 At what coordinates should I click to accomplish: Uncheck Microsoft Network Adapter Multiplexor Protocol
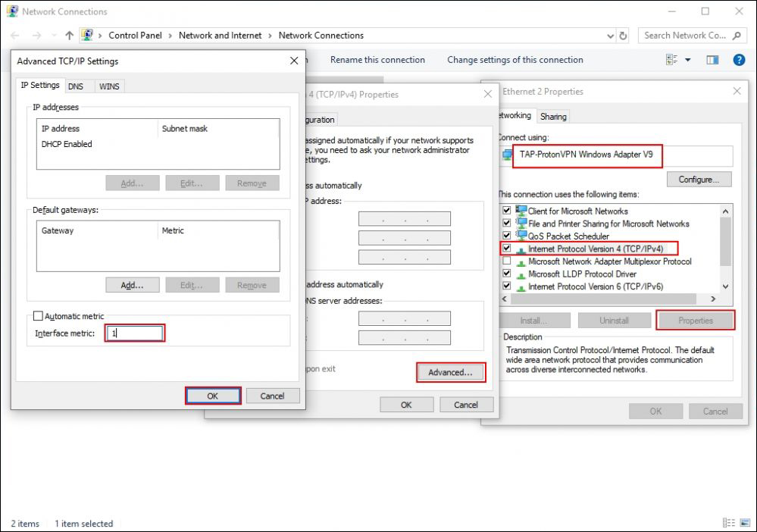coord(506,261)
